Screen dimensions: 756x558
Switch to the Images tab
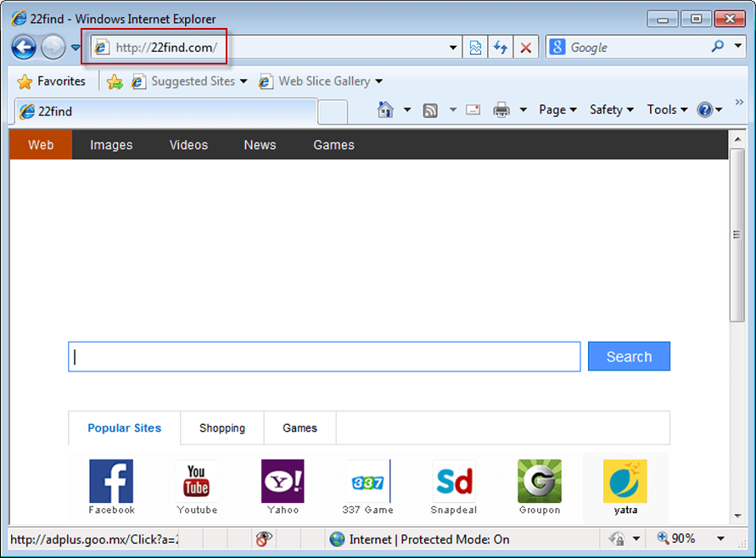[111, 145]
